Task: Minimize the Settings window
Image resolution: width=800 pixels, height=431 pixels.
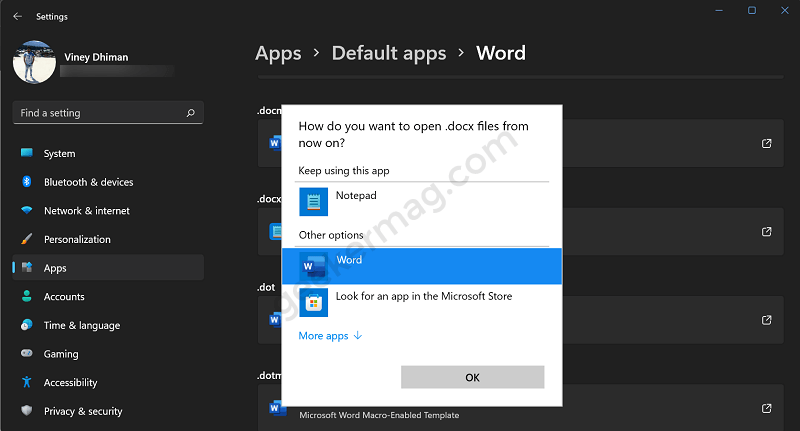Action: [x=719, y=10]
